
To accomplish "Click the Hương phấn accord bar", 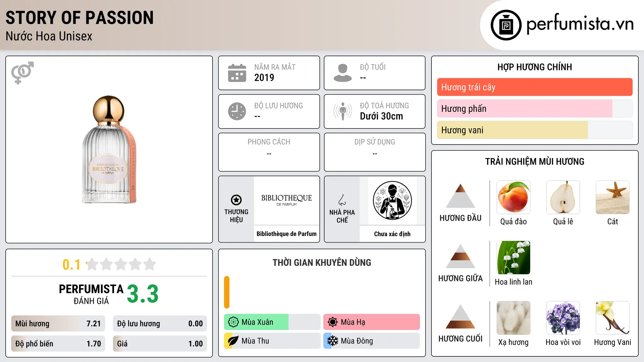I will (x=535, y=108).
